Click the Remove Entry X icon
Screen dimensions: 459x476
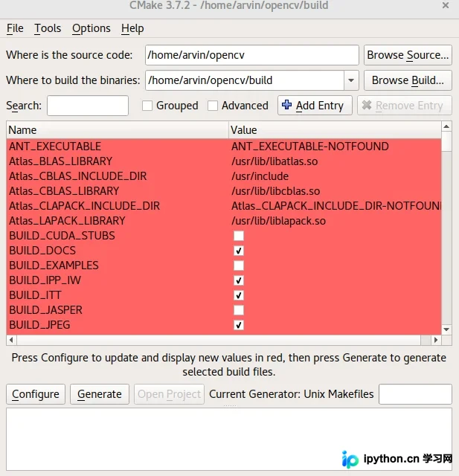click(x=367, y=105)
